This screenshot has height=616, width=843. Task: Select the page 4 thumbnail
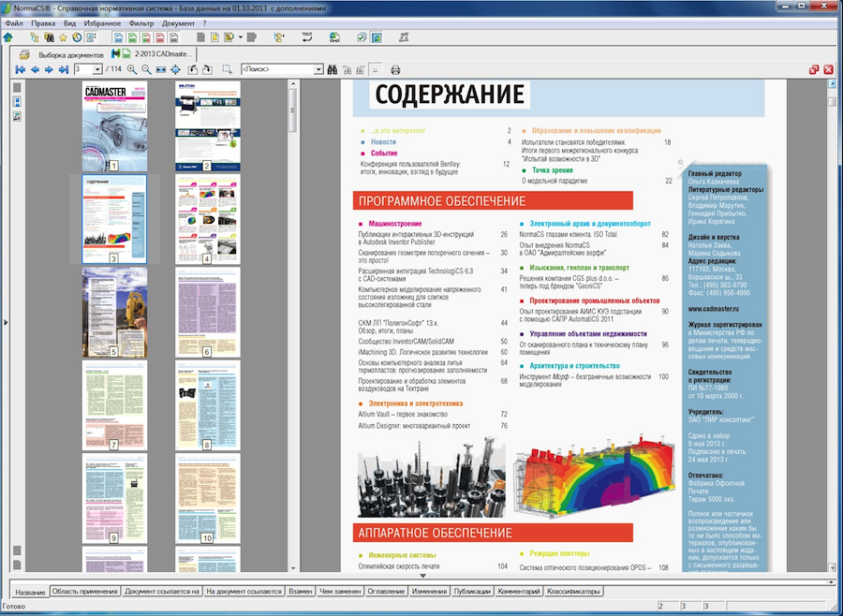(208, 219)
